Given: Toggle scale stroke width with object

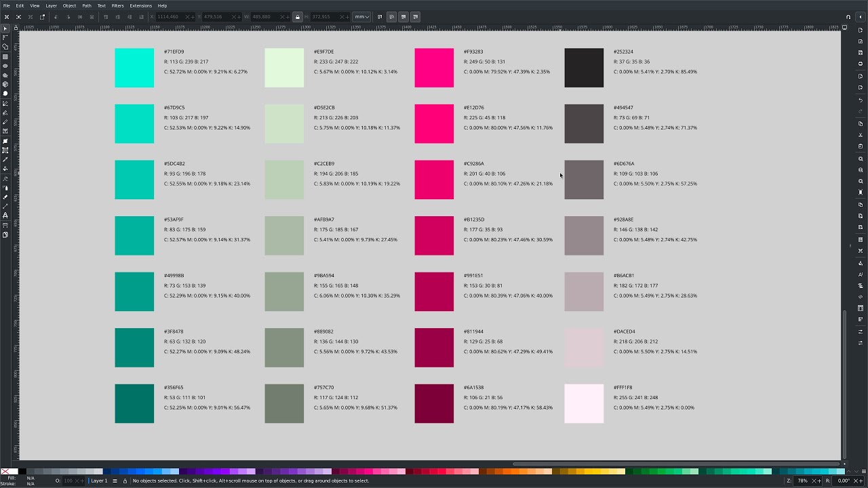Looking at the screenshot, I should 380,17.
